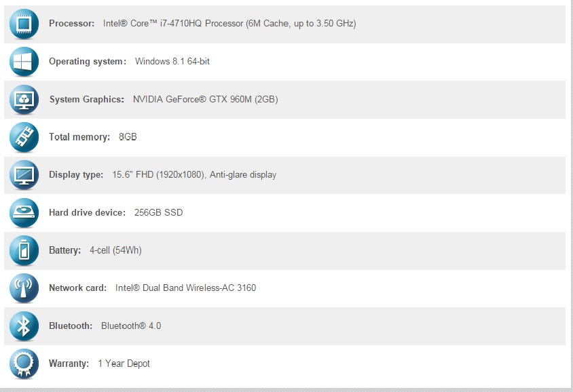
Task: Click the Total memory RAM icon
Action: coord(24,137)
